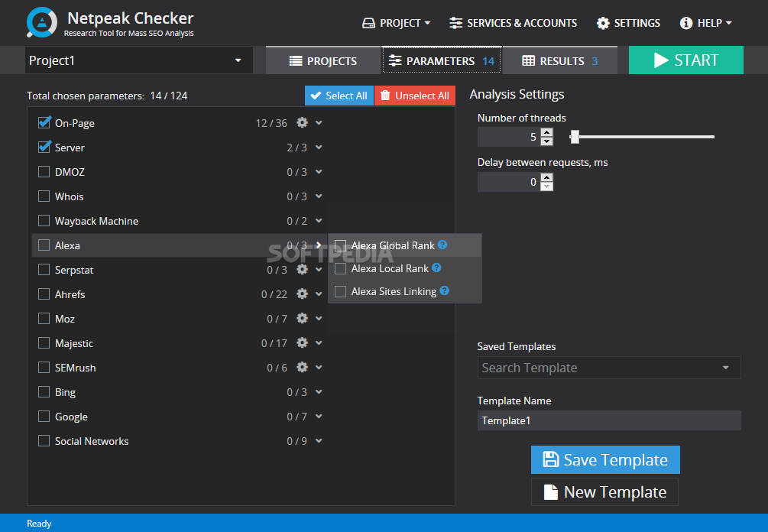Click the Netpeak Checker logo icon
Image resolution: width=768 pixels, height=532 pixels.
point(41,22)
